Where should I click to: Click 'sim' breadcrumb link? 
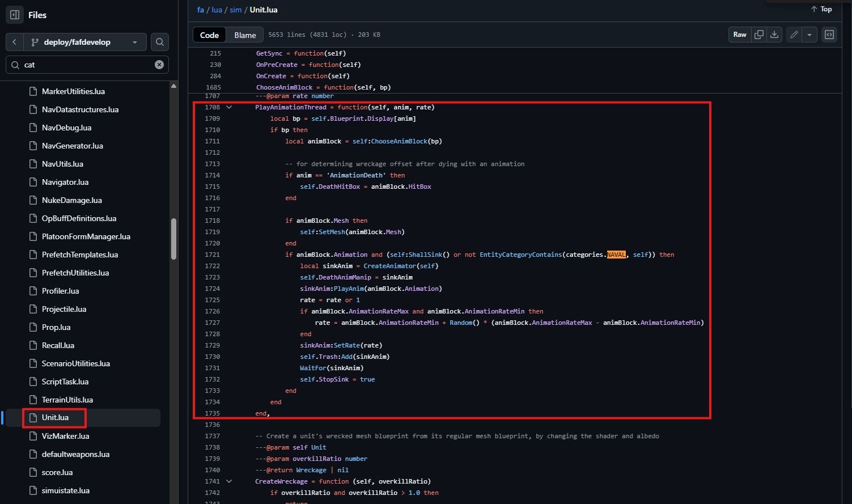point(236,10)
